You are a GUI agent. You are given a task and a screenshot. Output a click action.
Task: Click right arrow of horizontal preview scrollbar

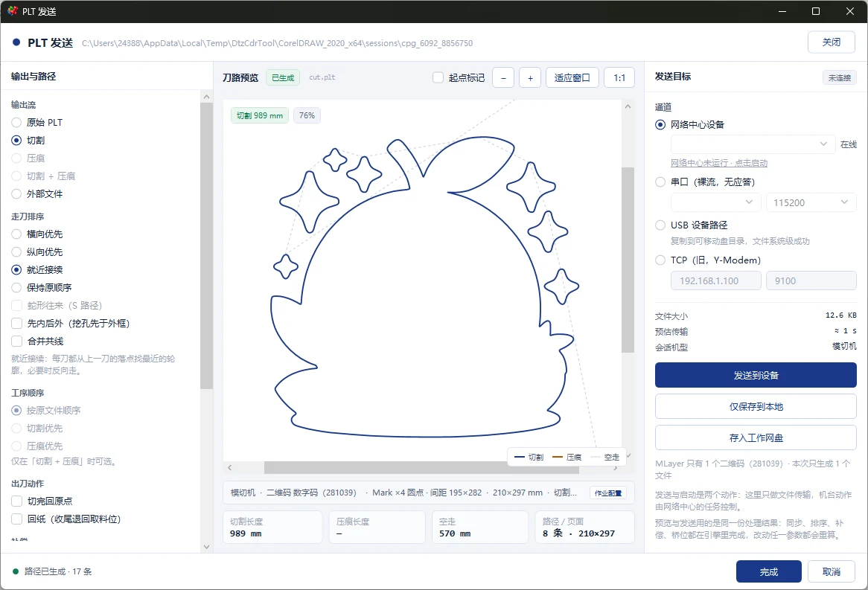(616, 468)
